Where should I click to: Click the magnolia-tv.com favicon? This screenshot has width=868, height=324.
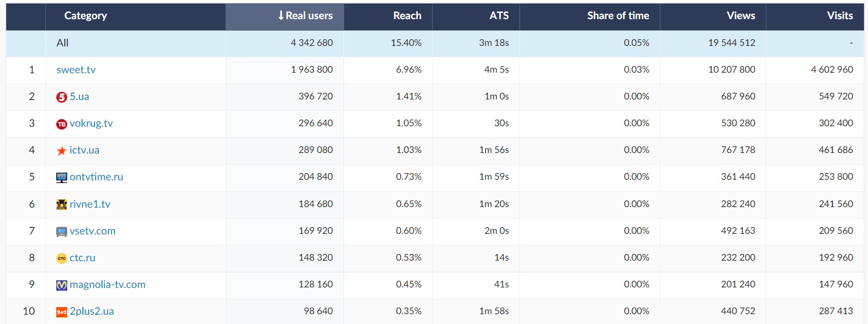tap(62, 285)
